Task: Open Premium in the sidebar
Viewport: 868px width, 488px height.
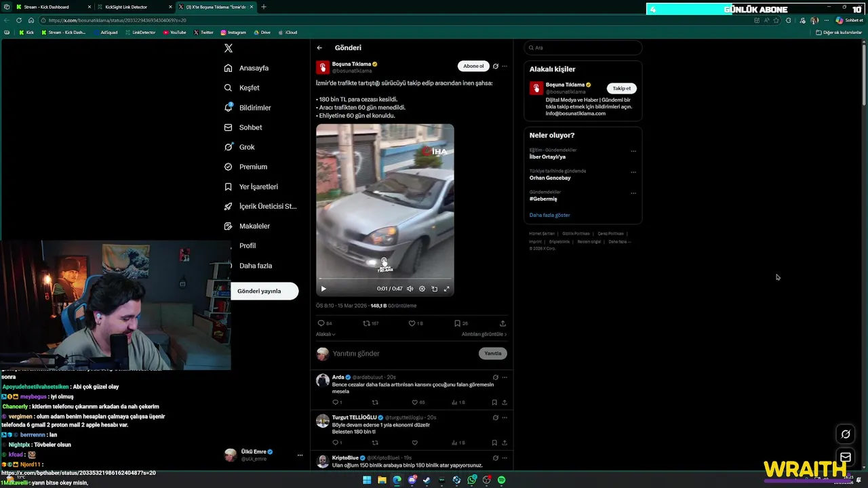Action: coord(245,167)
